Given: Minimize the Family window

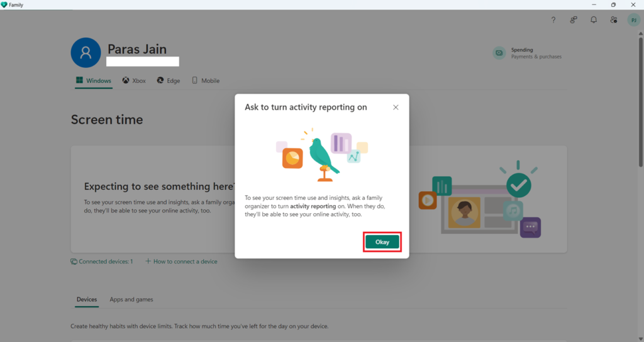Looking at the screenshot, I should 594,5.
